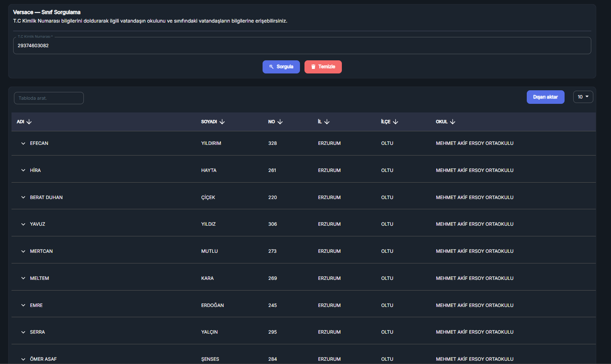Click student number 306

tap(272, 224)
